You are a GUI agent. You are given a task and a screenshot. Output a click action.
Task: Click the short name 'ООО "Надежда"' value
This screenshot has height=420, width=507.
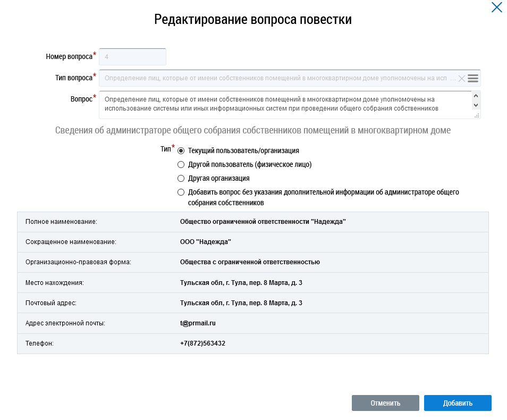205,242
